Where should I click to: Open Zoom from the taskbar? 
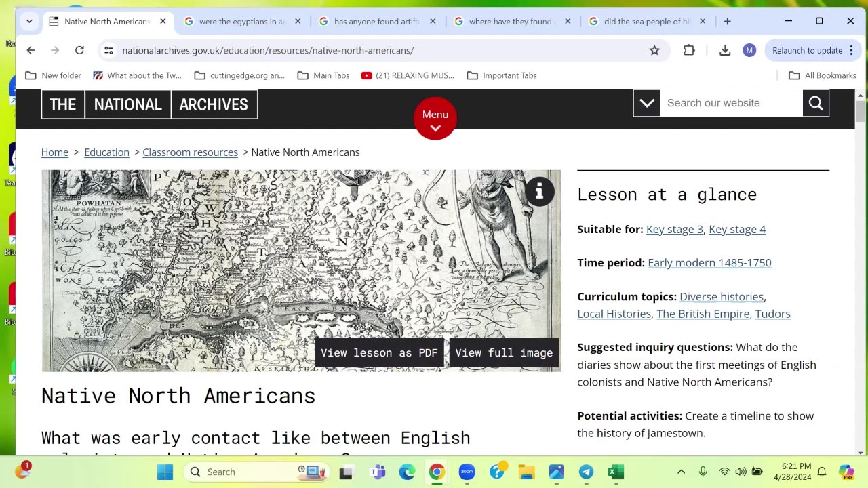coord(467,472)
